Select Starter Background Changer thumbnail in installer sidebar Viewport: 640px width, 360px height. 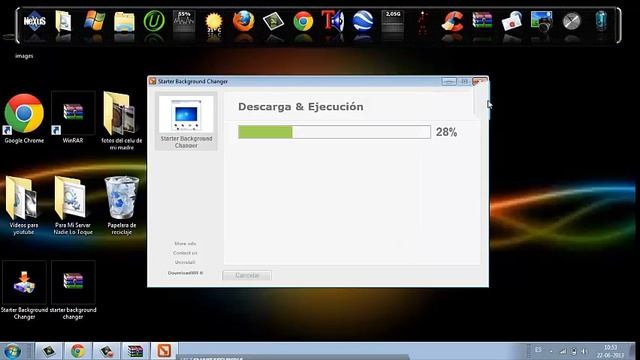tap(186, 121)
